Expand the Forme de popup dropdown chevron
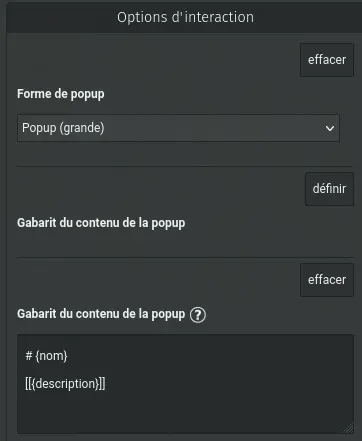The image size is (362, 441). [x=330, y=128]
